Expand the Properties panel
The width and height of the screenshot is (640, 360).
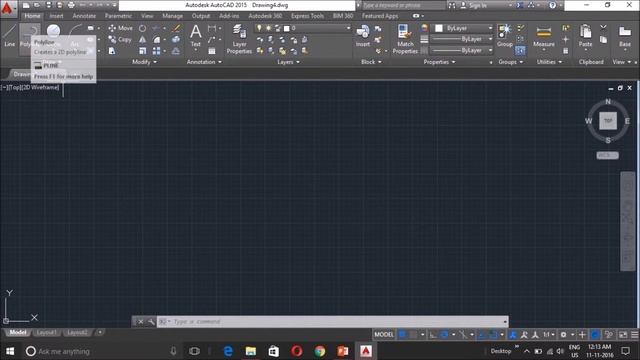[x=439, y=62]
